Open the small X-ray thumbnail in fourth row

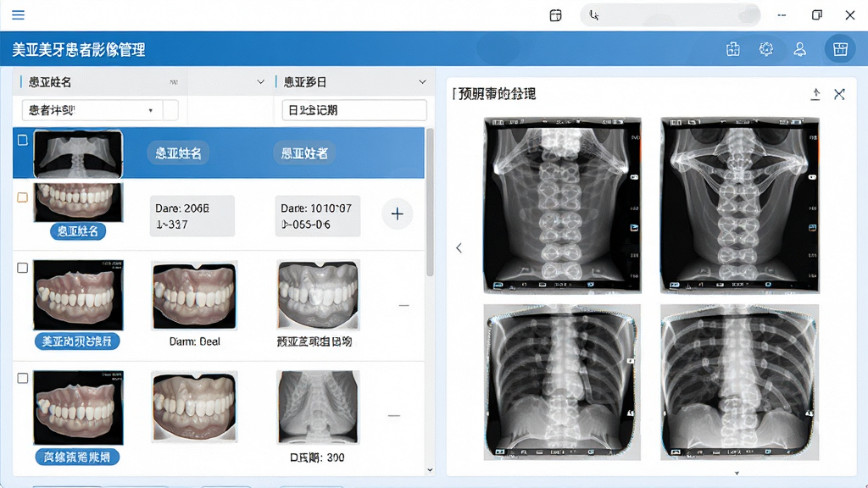(x=319, y=408)
